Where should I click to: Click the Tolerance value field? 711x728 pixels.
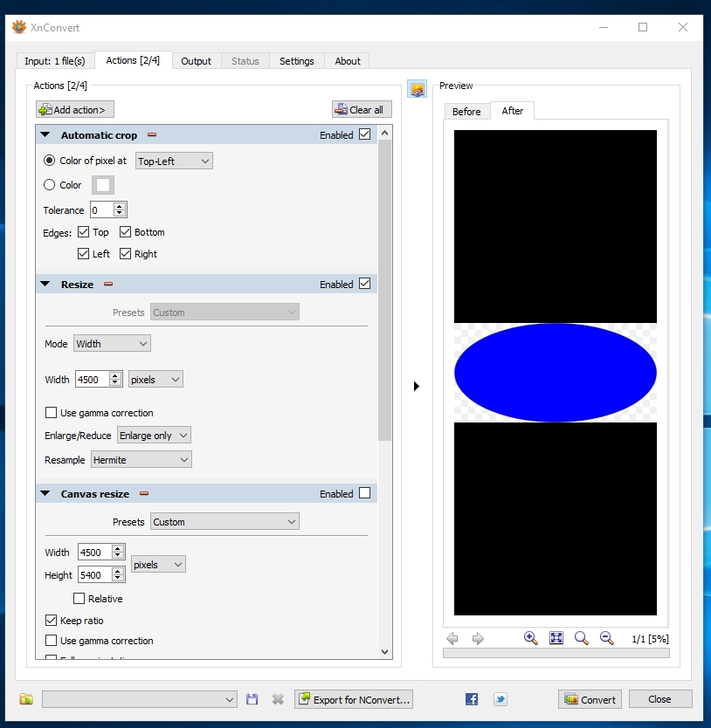point(101,209)
